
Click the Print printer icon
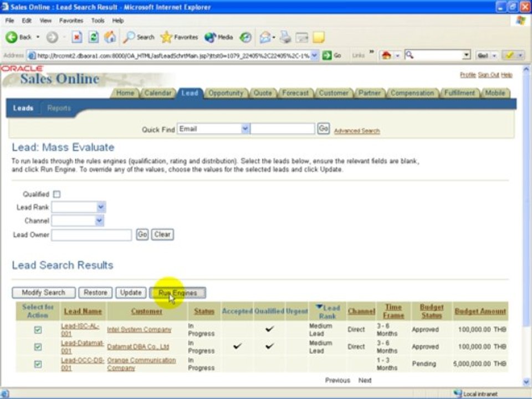point(285,37)
